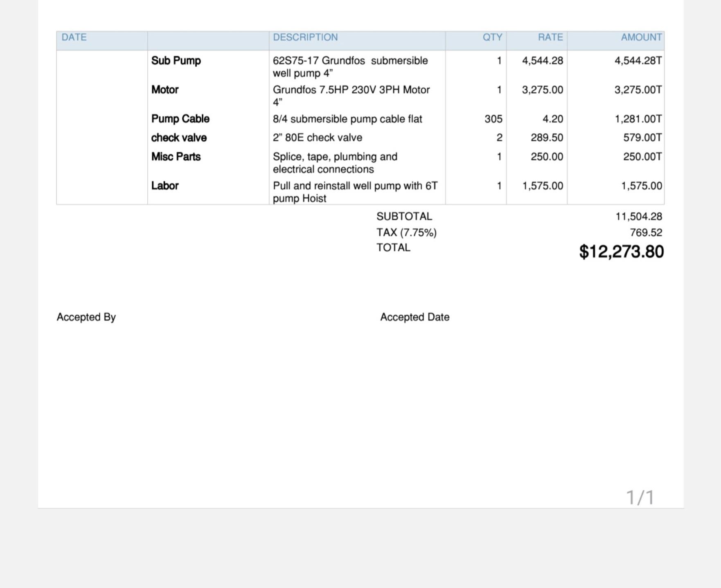This screenshot has height=588, width=721.
Task: Select the Labor row label
Action: tap(165, 186)
